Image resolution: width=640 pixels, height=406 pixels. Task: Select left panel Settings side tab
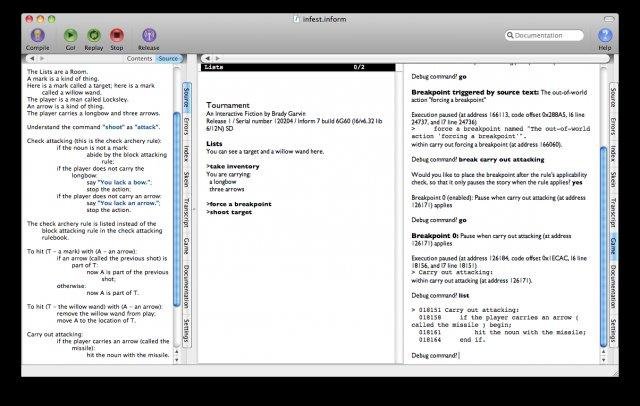coord(187,330)
